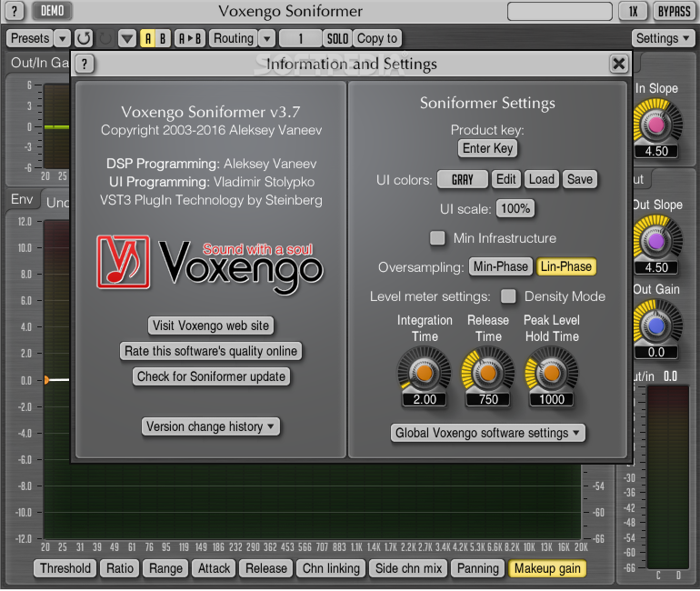Click the Integration Time knob

425,371
